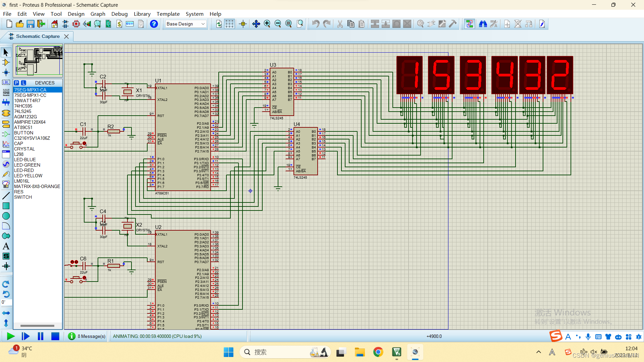Select the Terminals Mode tool
The width and height of the screenshot is (644, 362).
pos(6,124)
